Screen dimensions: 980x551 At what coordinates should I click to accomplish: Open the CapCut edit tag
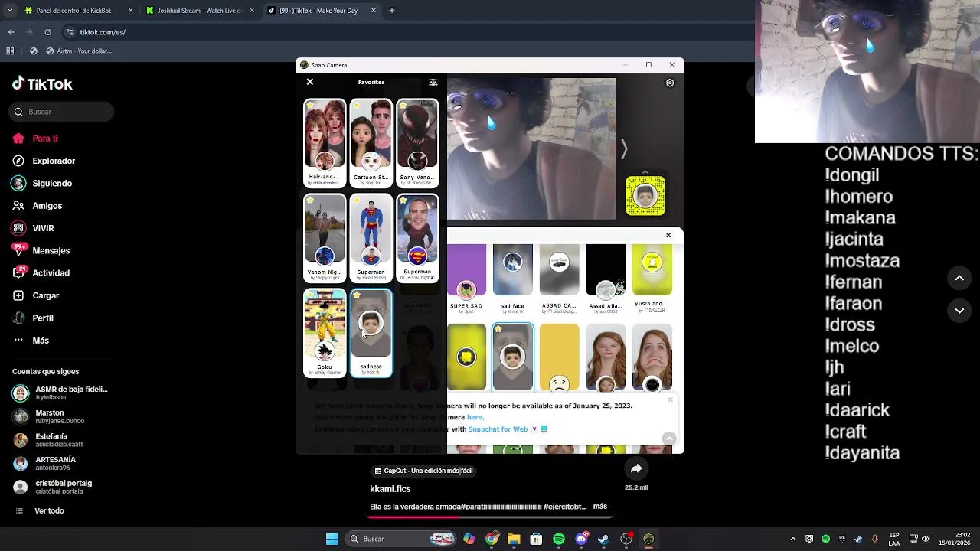(x=423, y=471)
